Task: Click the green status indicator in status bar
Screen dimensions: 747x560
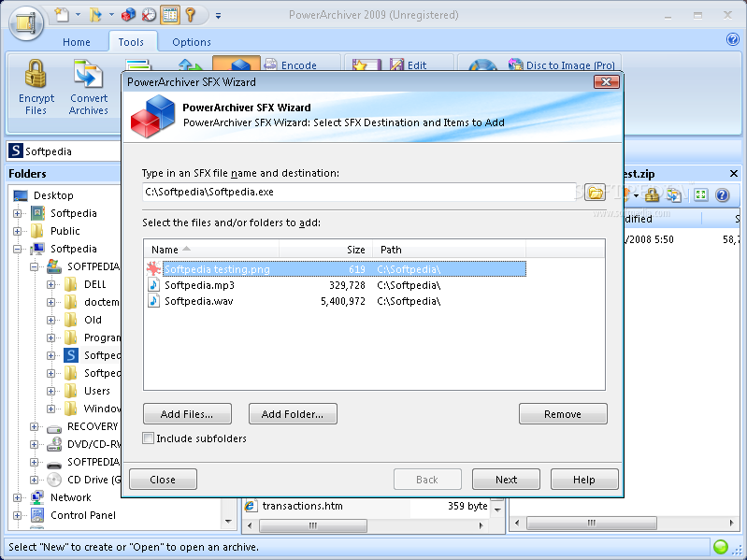Action: [720, 547]
